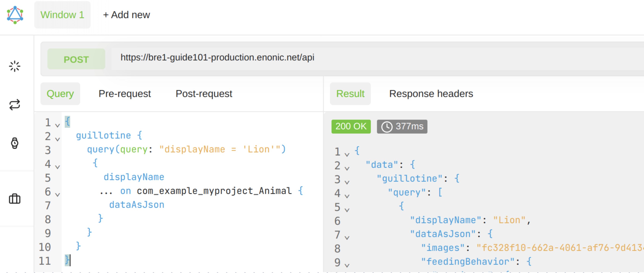Image resolution: width=644 pixels, height=273 pixels.
Task: Click the reload arrows icon in the sidebar
Action: pyautogui.click(x=15, y=105)
